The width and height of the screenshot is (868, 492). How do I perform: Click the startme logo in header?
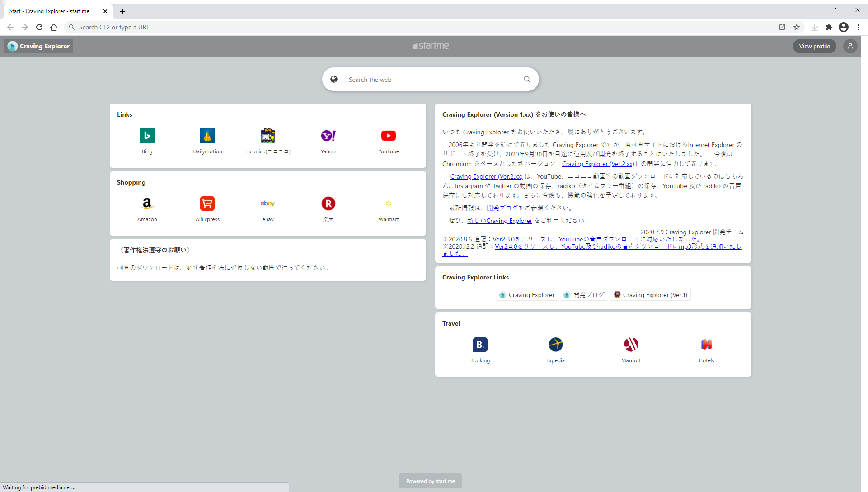[431, 46]
